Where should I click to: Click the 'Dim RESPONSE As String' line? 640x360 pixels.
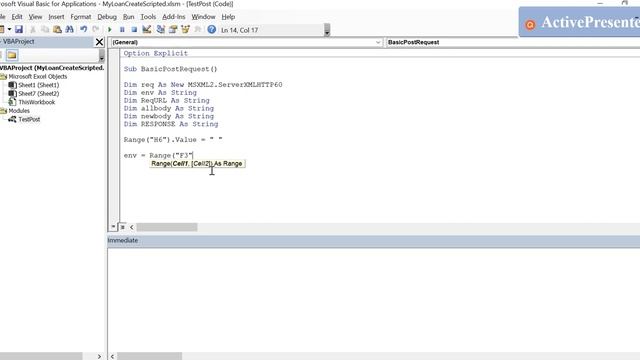pyautogui.click(x=171, y=124)
